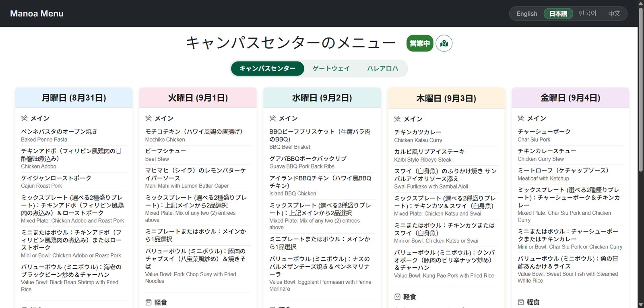
Task: Select Mixed Plate: Chicken Katsu and Swai
Action: 446,206
